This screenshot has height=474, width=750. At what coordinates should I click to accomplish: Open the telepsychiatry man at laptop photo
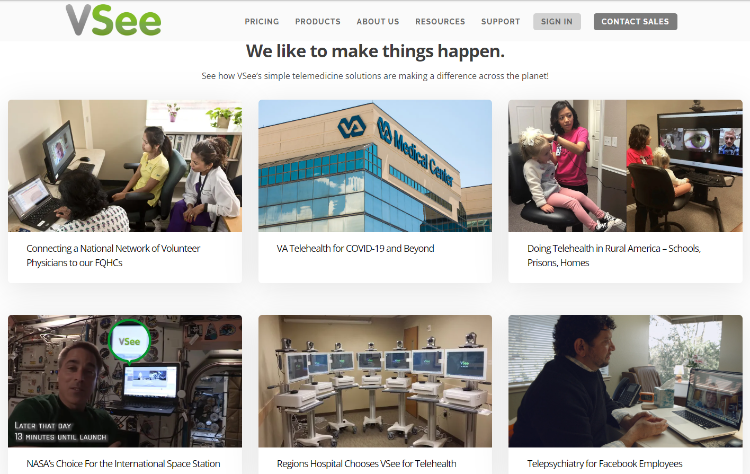point(625,381)
